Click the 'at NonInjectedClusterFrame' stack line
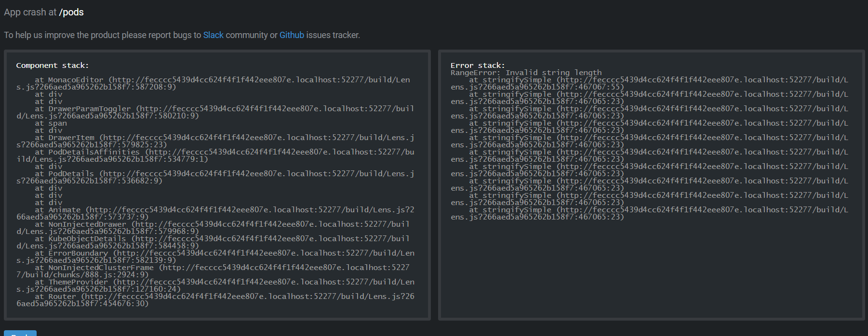 pos(213,271)
